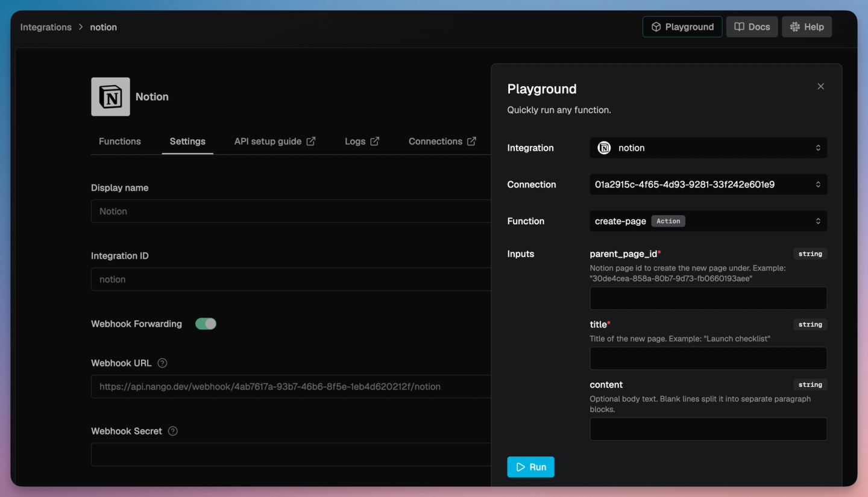The width and height of the screenshot is (868, 497).
Task: Open the Integration dropdown showing notion
Action: (708, 148)
